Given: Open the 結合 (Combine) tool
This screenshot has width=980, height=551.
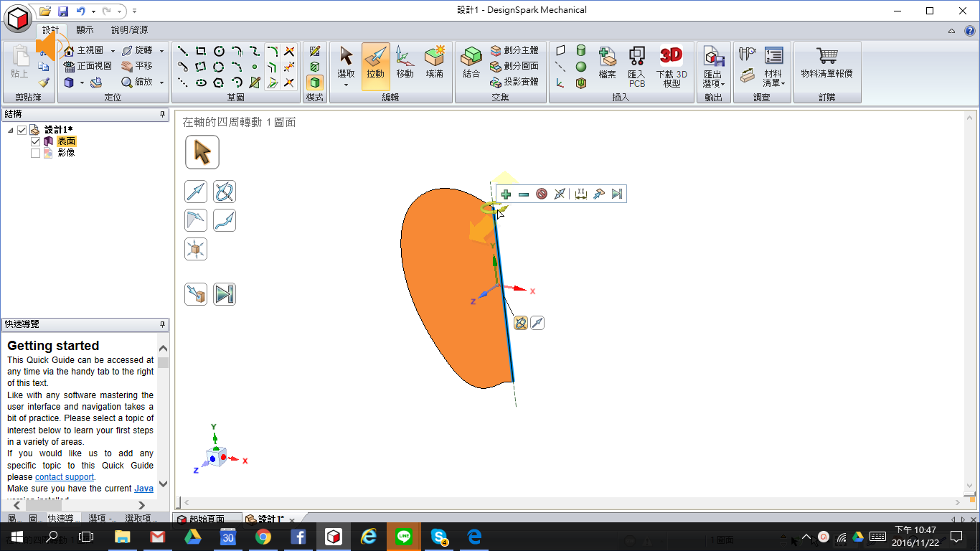Looking at the screenshot, I should pos(471,63).
